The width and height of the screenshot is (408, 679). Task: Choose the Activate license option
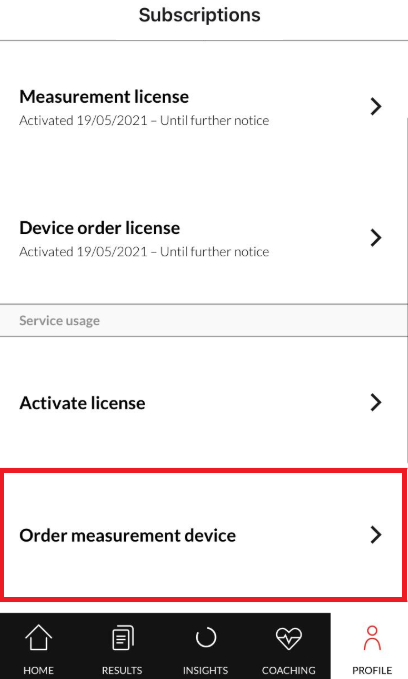tap(204, 403)
